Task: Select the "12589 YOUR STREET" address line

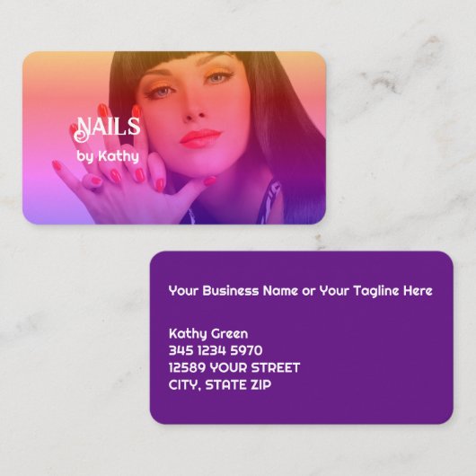Action: click(234, 367)
